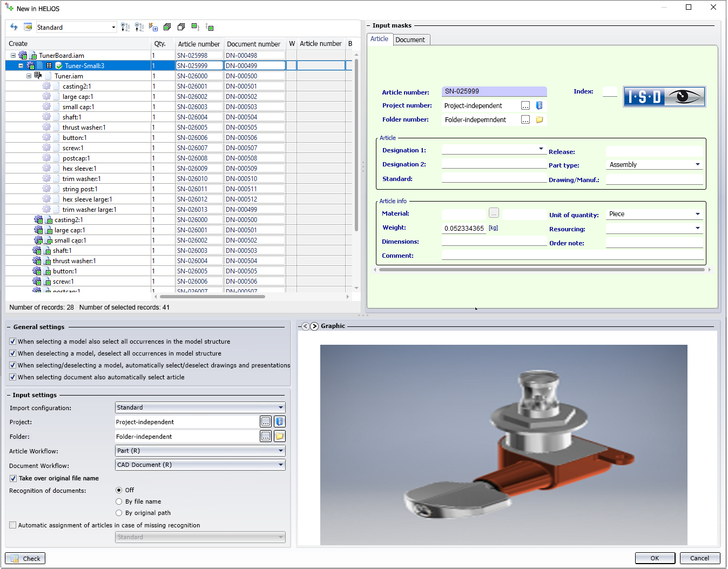Click the Qty. column header

click(x=163, y=44)
